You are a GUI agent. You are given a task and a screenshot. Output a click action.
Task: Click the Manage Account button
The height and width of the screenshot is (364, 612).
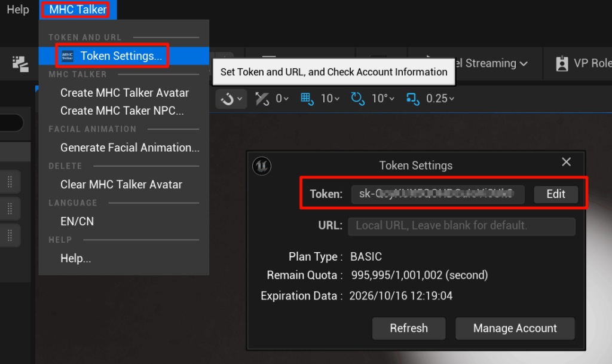click(x=515, y=328)
